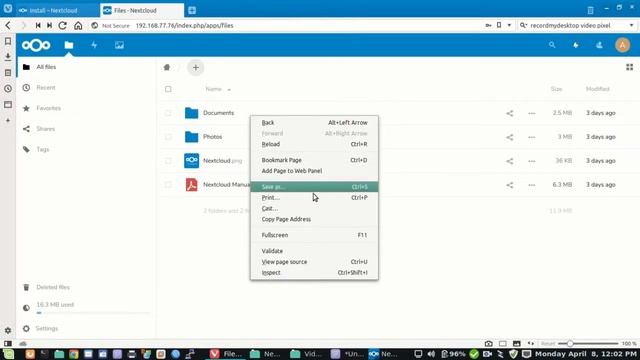640x360 pixels.
Task: Open the Nextcloud.png thumbnail
Action: [x=191, y=160]
